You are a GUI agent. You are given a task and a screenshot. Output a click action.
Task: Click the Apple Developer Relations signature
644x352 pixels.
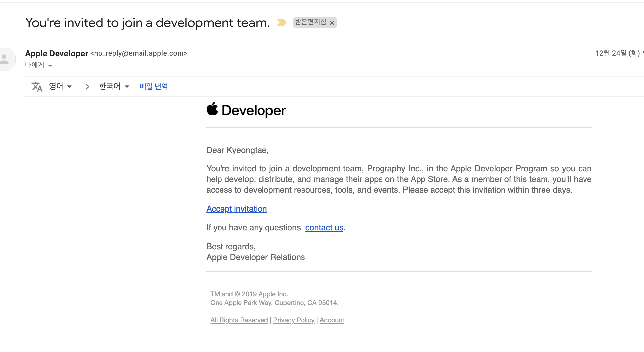(256, 257)
